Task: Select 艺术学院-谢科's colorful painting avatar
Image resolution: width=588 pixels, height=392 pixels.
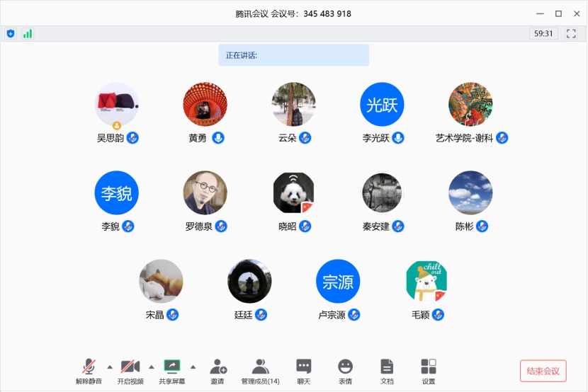Action: [x=470, y=105]
